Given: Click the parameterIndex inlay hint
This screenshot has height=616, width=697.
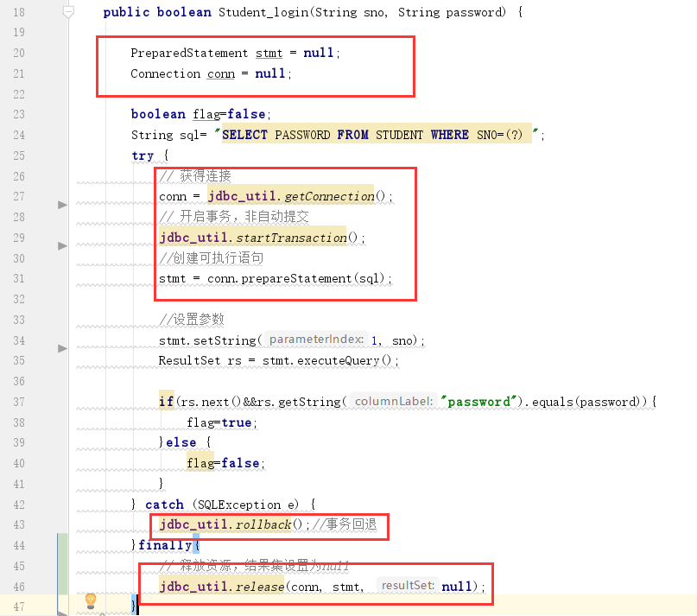Looking at the screenshot, I should 316,340.
